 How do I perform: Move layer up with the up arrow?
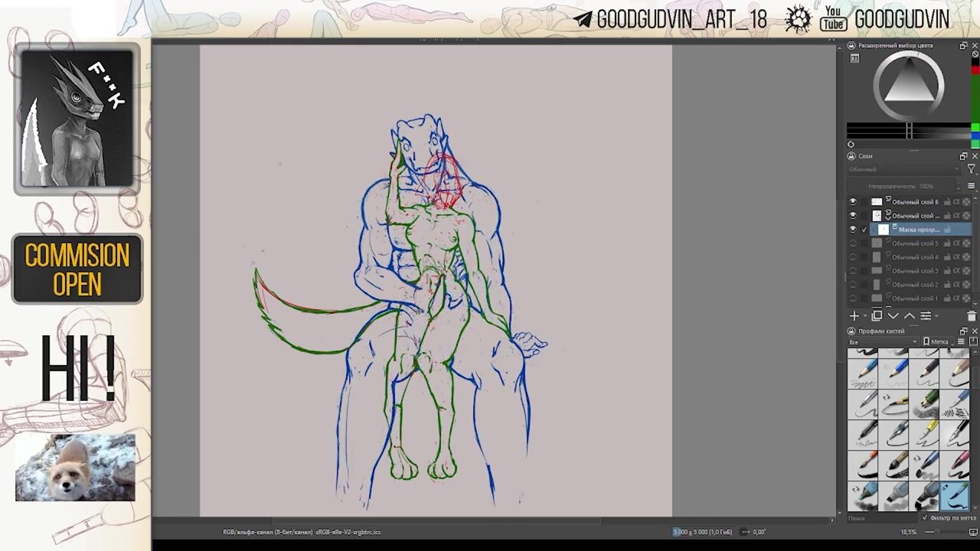(x=909, y=316)
